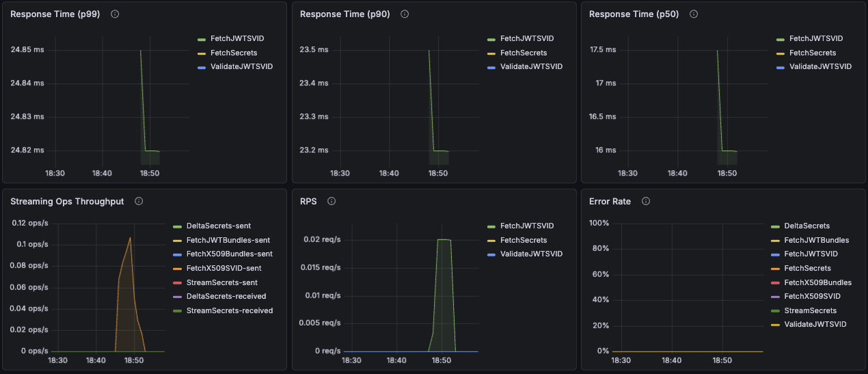The height and width of the screenshot is (374, 868).
Task: Click info icon beside Streaming Ops Throughput
Action: [x=139, y=201]
